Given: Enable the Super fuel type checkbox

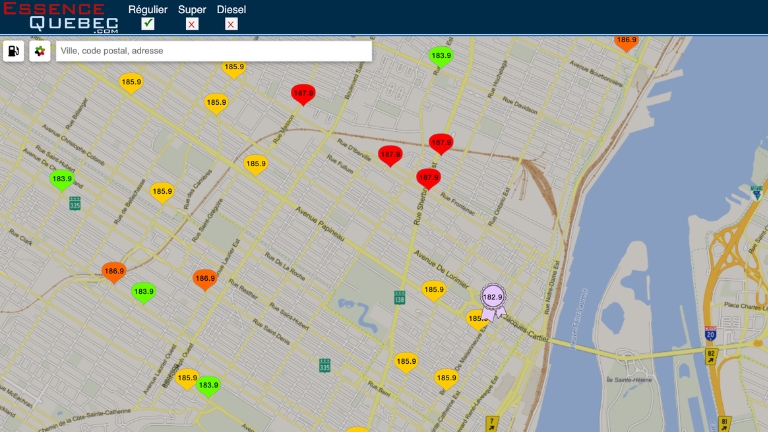Looking at the screenshot, I should coord(192,24).
